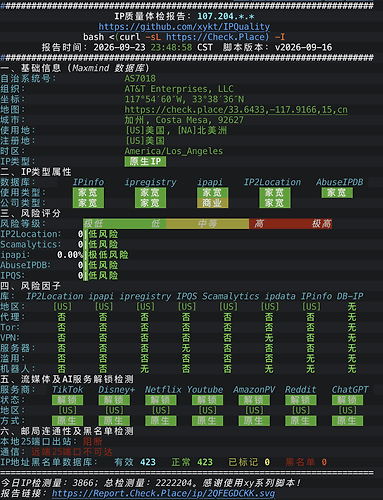Viewport: 383px width, 500px height.
Task: Click the 商业 company type badge under ipapi
Action: [212, 203]
